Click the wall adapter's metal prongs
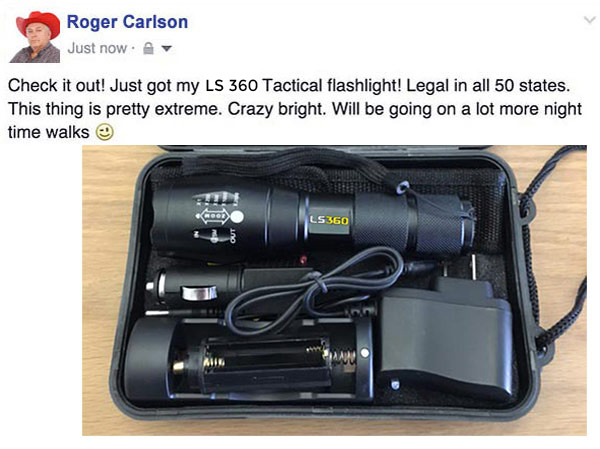The width and height of the screenshot is (600, 449). click(459, 267)
